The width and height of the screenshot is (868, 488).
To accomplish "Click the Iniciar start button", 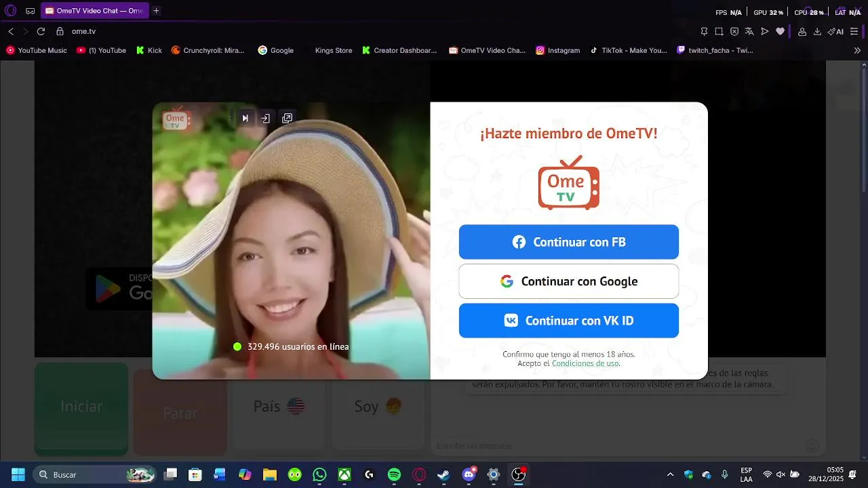I will [x=81, y=407].
